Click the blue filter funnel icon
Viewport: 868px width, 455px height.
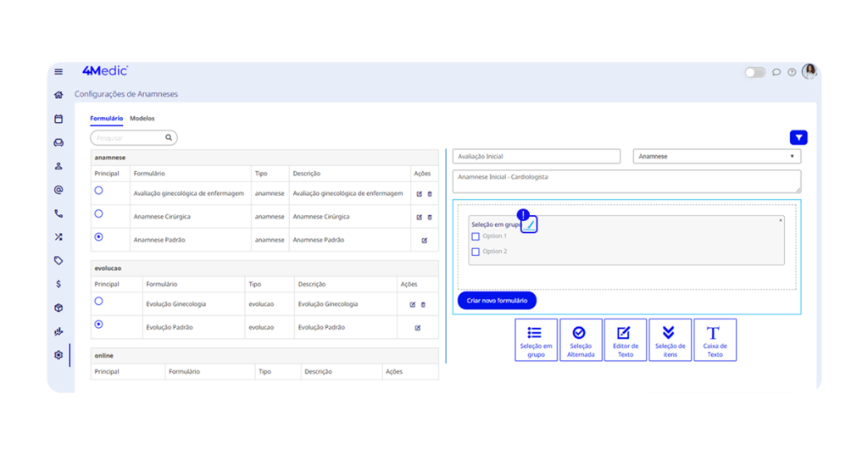tap(798, 138)
